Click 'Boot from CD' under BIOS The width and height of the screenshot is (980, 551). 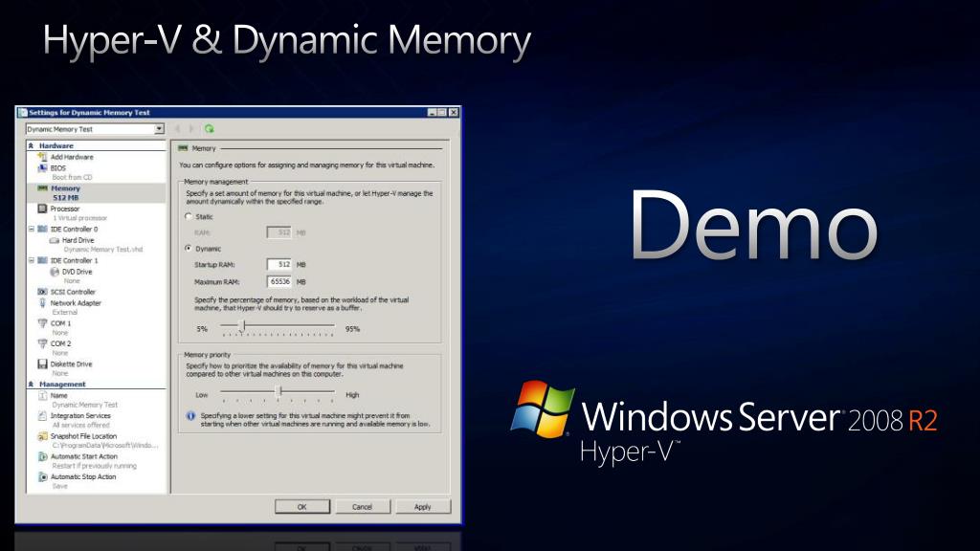[x=72, y=177]
